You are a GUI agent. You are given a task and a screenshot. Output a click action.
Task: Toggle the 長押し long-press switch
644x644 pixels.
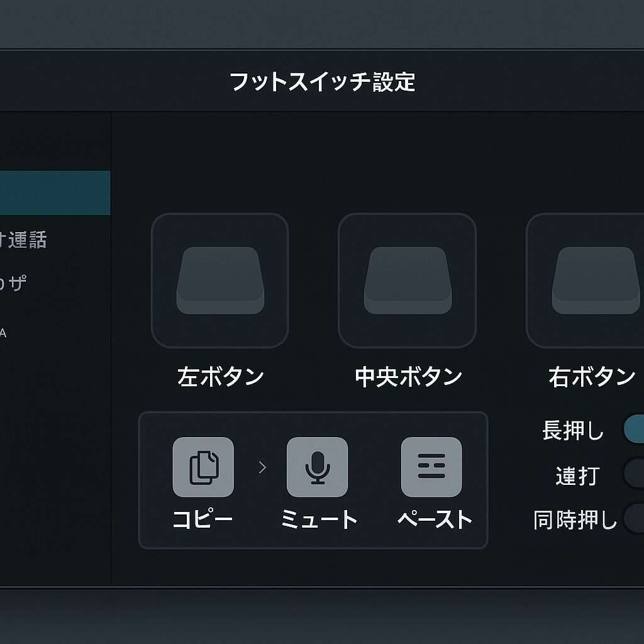[633, 429]
